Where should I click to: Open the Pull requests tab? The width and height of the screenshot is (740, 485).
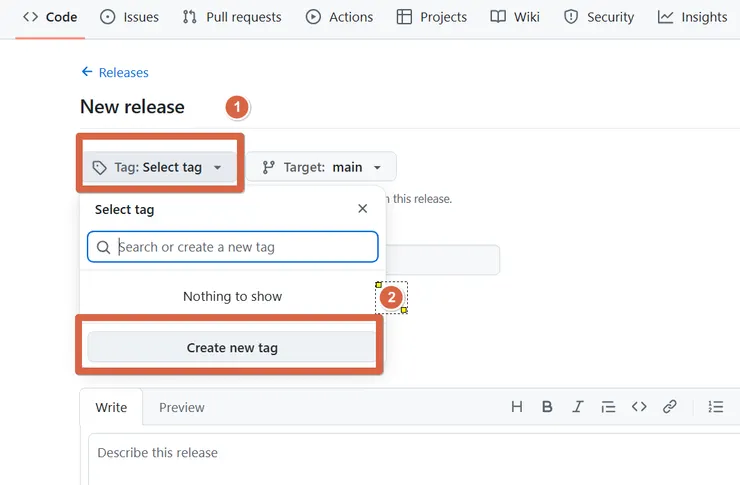click(x=232, y=17)
